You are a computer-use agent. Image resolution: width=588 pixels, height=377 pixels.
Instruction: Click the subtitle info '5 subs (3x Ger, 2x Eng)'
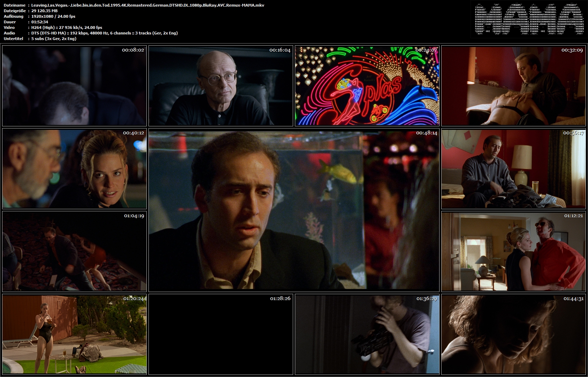[54, 39]
